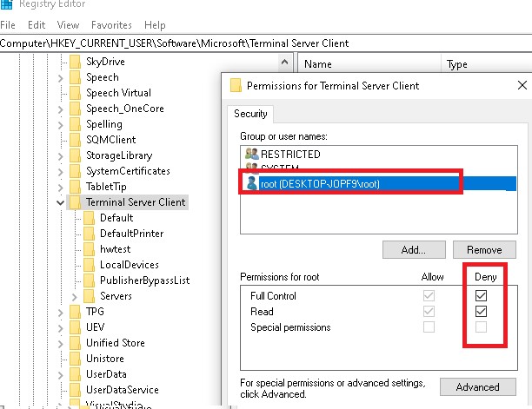Check Deny for Special permissions

tap(481, 327)
